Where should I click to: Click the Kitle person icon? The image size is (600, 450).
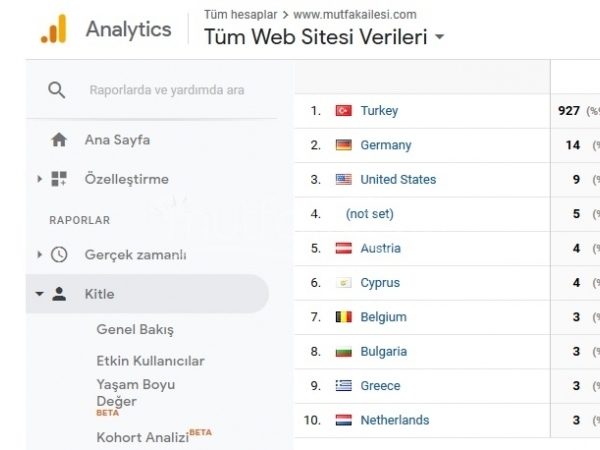pyautogui.click(x=59, y=294)
